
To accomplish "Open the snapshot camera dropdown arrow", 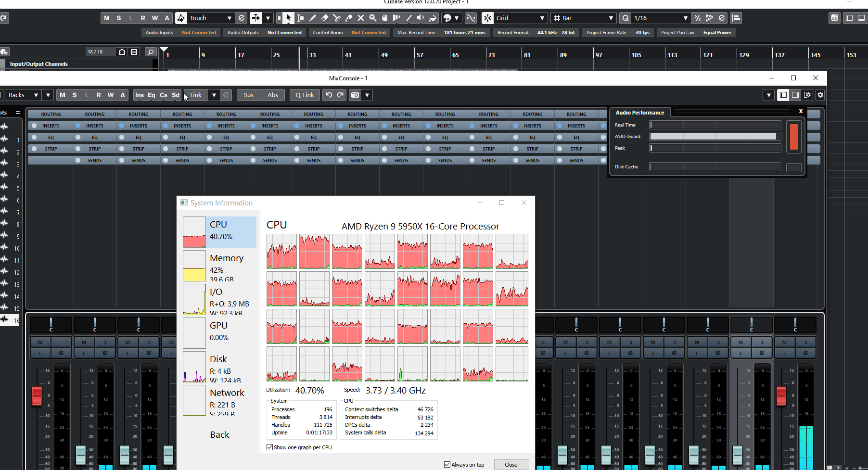I will 367,95.
